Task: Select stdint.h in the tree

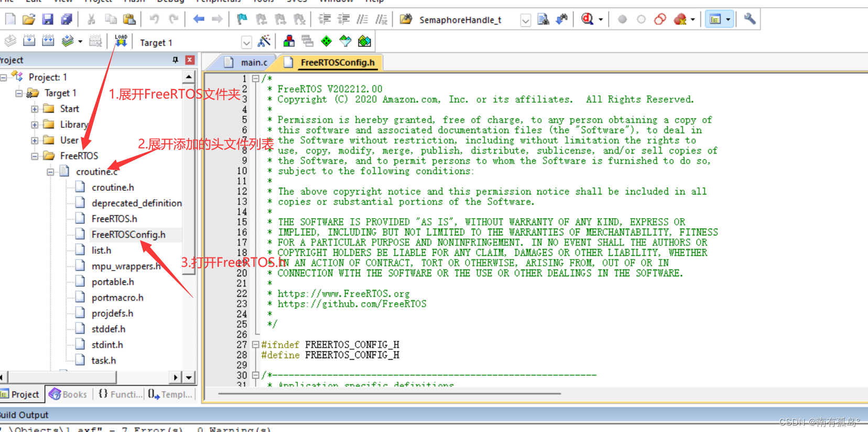Action: coord(107,344)
